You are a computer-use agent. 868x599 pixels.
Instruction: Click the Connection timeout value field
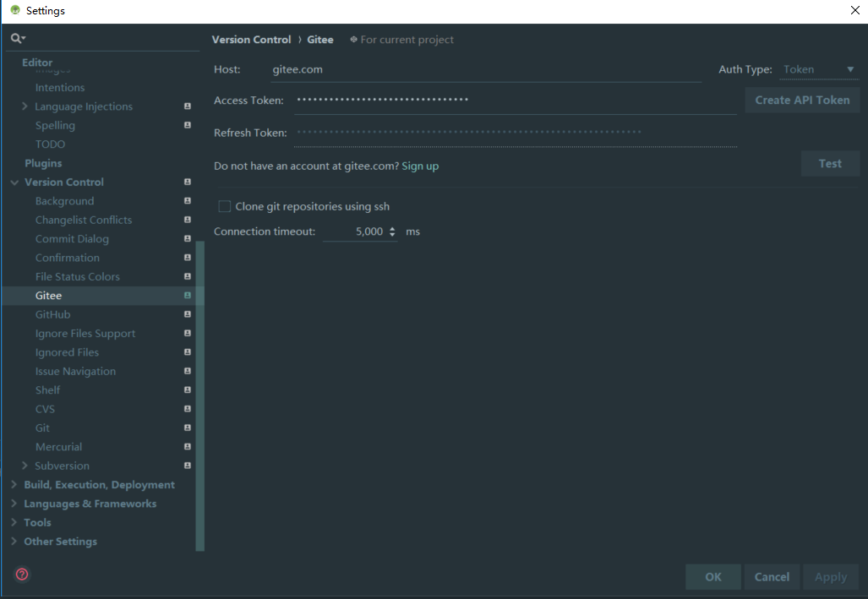click(354, 231)
